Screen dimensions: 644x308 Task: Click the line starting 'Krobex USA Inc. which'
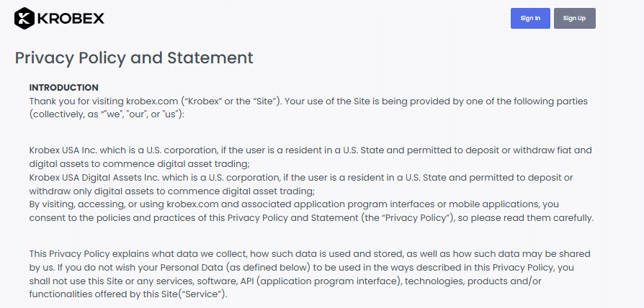[x=310, y=150]
